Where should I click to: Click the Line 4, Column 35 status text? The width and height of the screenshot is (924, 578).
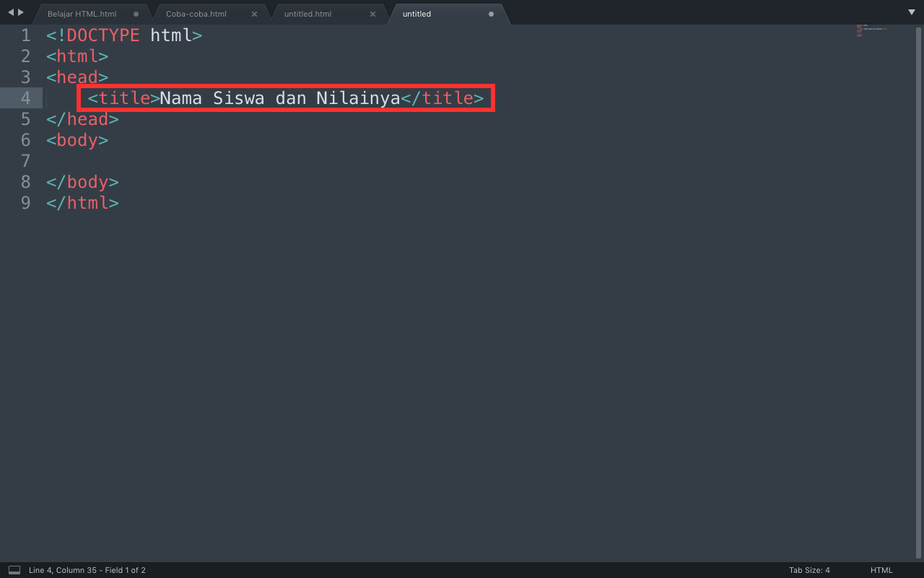(87, 570)
